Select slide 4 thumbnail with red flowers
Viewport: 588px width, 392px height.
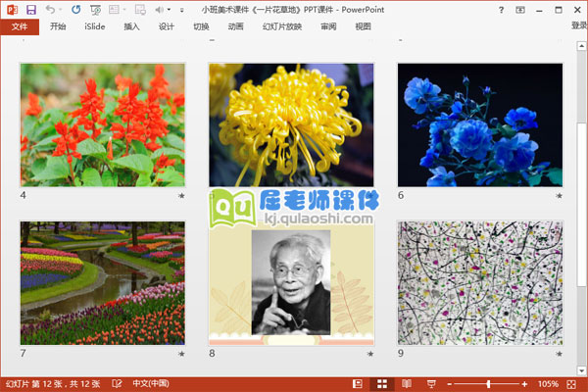point(102,124)
